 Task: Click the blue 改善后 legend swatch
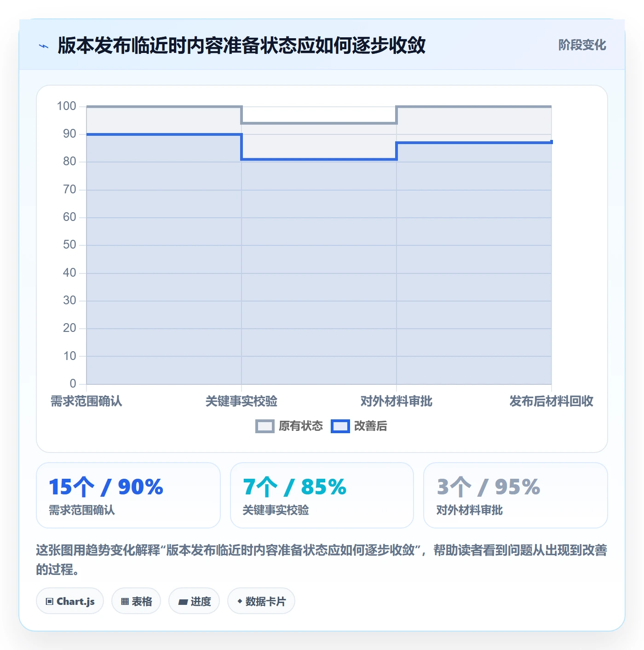pyautogui.click(x=340, y=426)
